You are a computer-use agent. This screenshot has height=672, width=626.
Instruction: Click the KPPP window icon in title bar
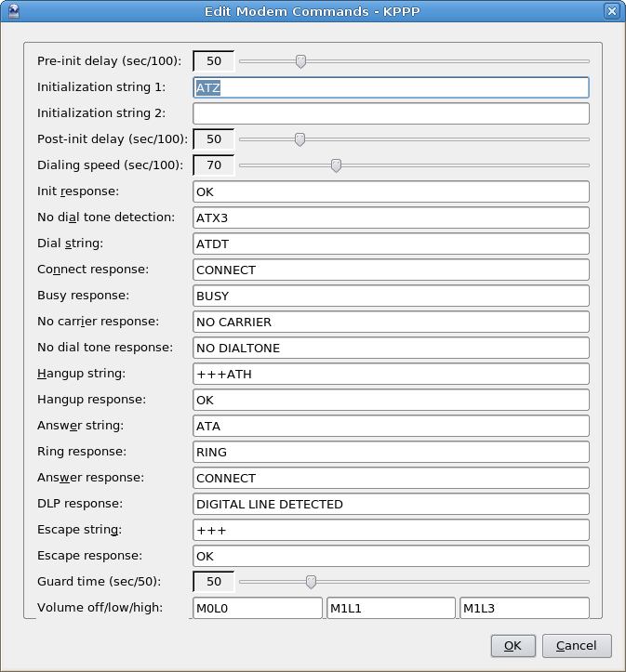13,11
